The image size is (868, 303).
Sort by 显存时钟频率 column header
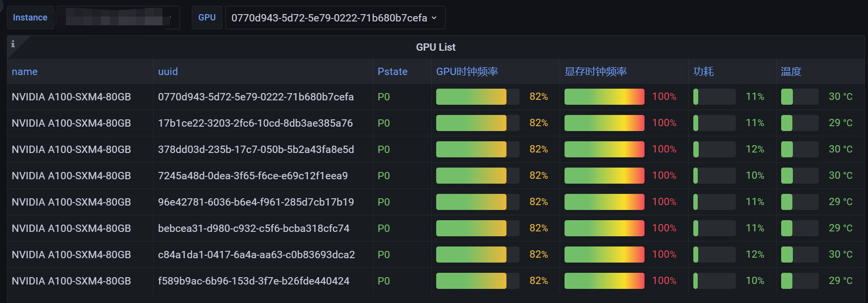point(595,72)
